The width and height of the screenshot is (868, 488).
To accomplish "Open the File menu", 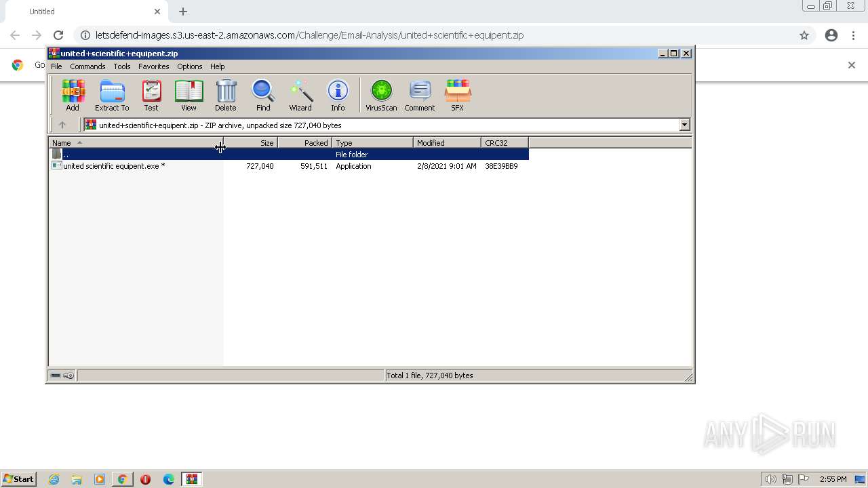I will point(56,66).
